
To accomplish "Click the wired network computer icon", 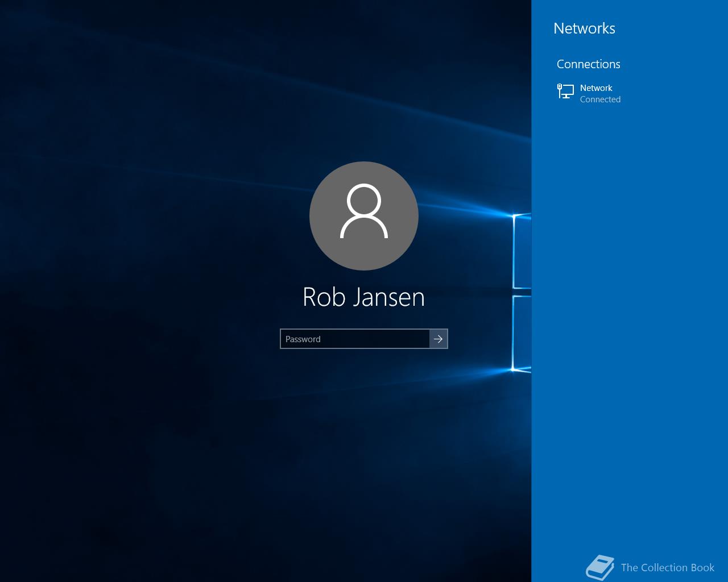I will coord(565,91).
